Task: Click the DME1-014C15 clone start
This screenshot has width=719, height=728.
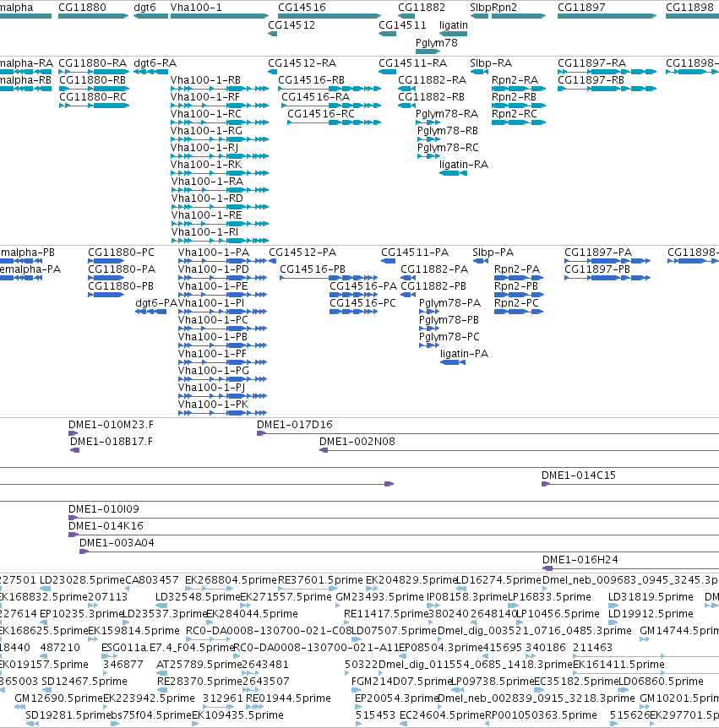Action: [x=546, y=484]
